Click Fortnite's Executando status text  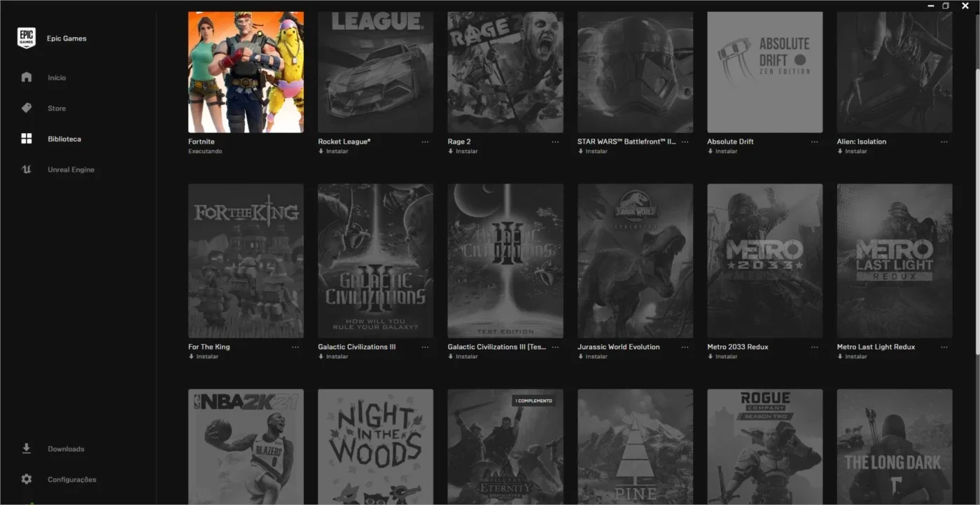[x=205, y=151]
